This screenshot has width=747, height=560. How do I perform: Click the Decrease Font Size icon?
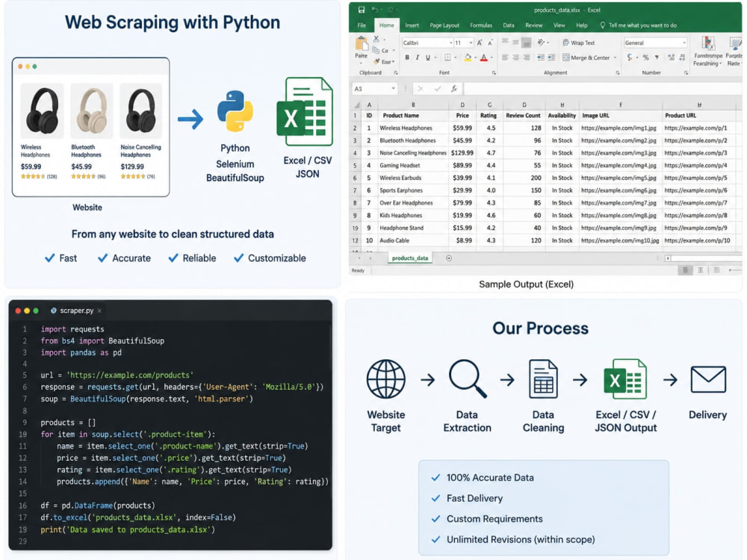490,43
